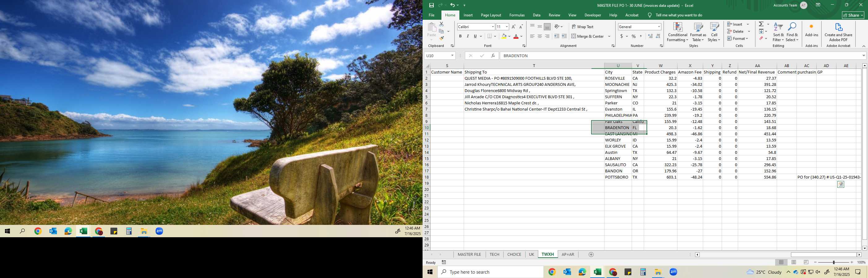The width and height of the screenshot is (868, 278).
Task: Click the Top Align icon
Action: click(532, 26)
